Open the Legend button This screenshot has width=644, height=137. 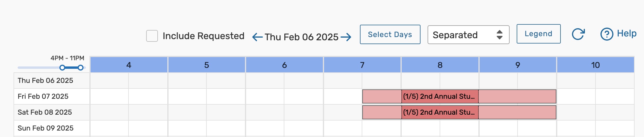click(538, 34)
